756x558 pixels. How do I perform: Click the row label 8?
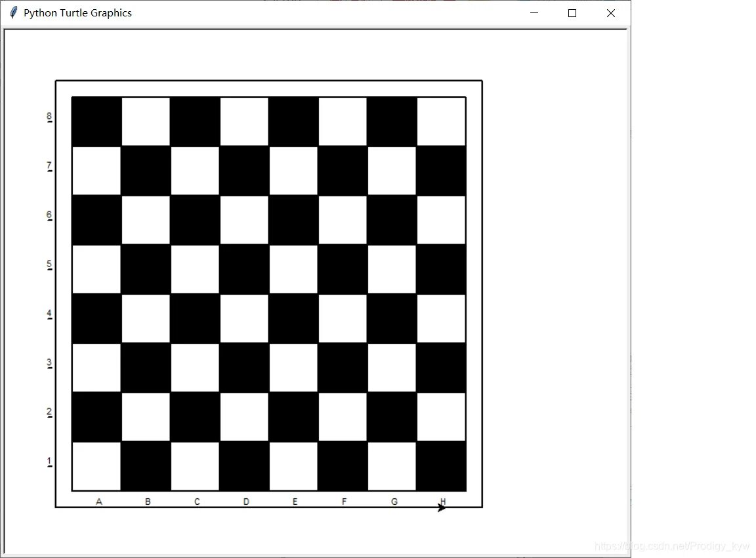tap(49, 116)
